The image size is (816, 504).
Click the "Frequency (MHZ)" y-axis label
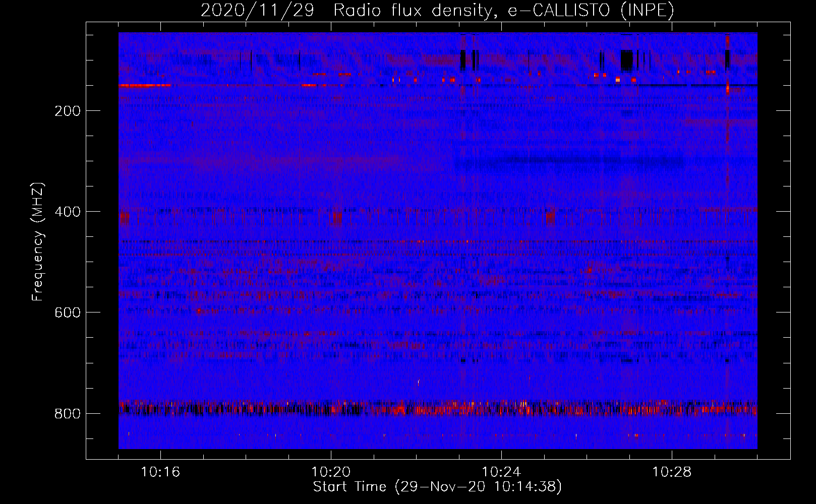tap(38, 242)
